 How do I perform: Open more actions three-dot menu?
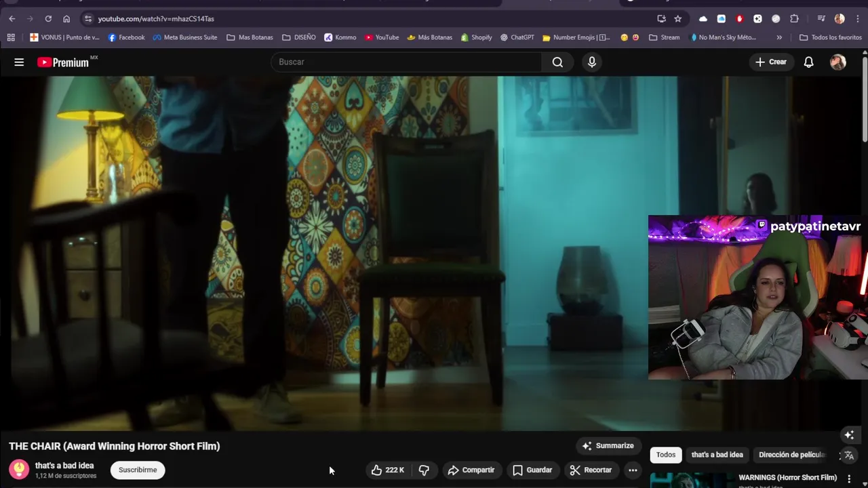coord(633,470)
